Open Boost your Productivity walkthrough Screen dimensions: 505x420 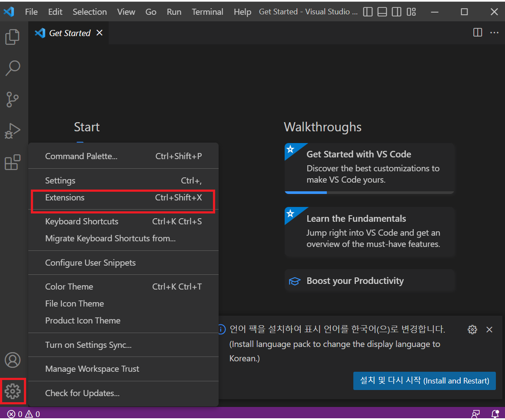[x=369, y=281]
